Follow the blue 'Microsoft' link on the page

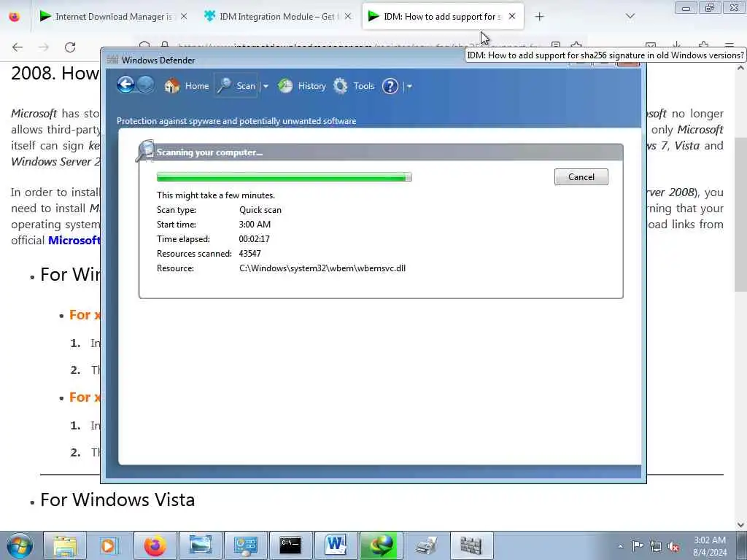click(74, 240)
